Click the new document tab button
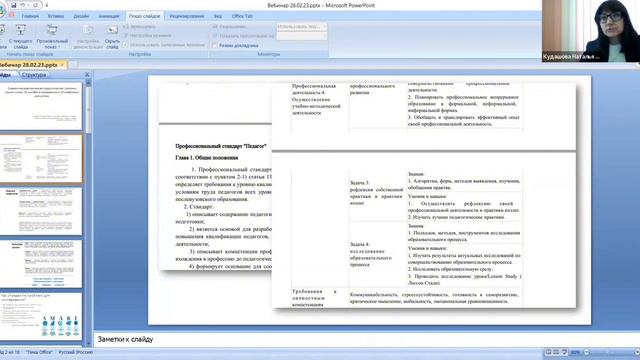Image resolution: width=640 pixels, height=360 pixels. [x=74, y=64]
